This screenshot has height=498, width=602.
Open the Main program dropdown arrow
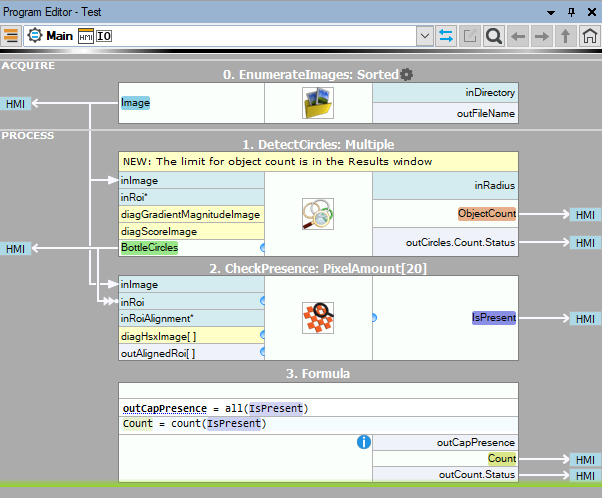[x=425, y=36]
